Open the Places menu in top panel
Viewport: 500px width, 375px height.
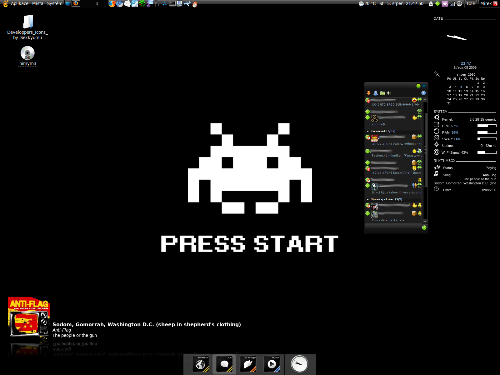coord(37,4)
